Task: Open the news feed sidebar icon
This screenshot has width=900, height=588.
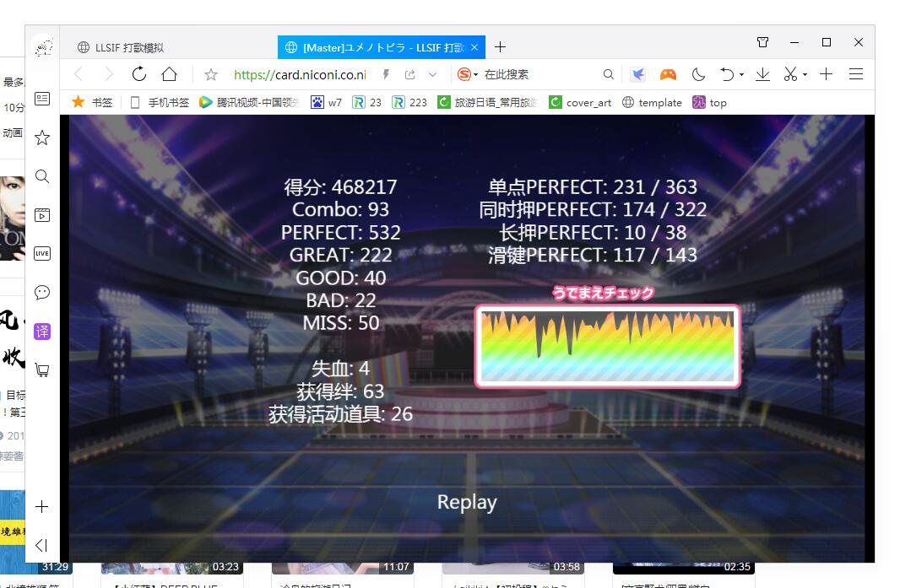Action: (x=42, y=100)
